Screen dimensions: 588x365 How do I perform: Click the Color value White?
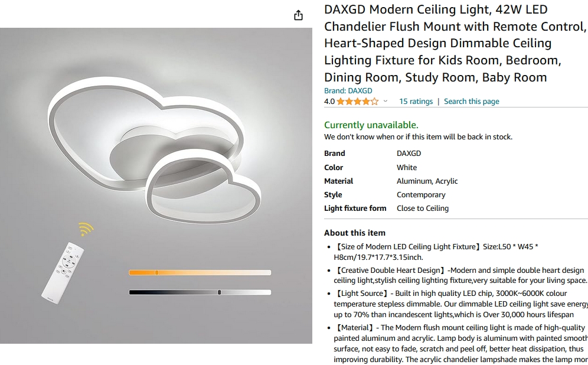coord(407,167)
